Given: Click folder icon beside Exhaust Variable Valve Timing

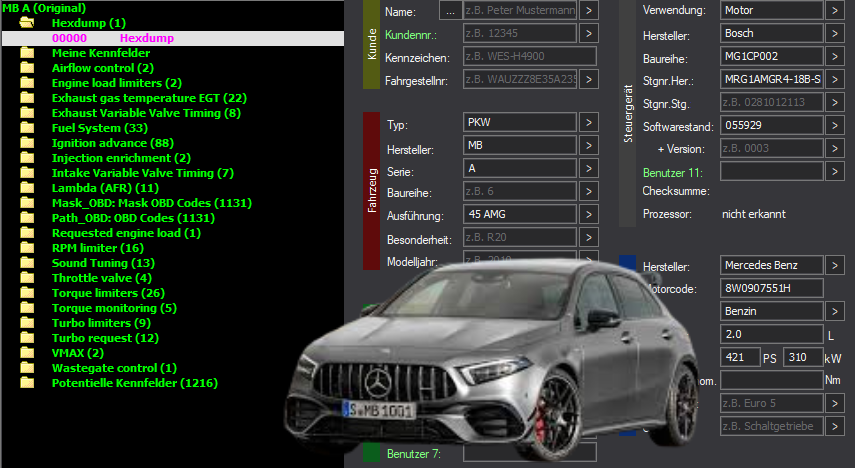Looking at the screenshot, I should pos(27,113).
